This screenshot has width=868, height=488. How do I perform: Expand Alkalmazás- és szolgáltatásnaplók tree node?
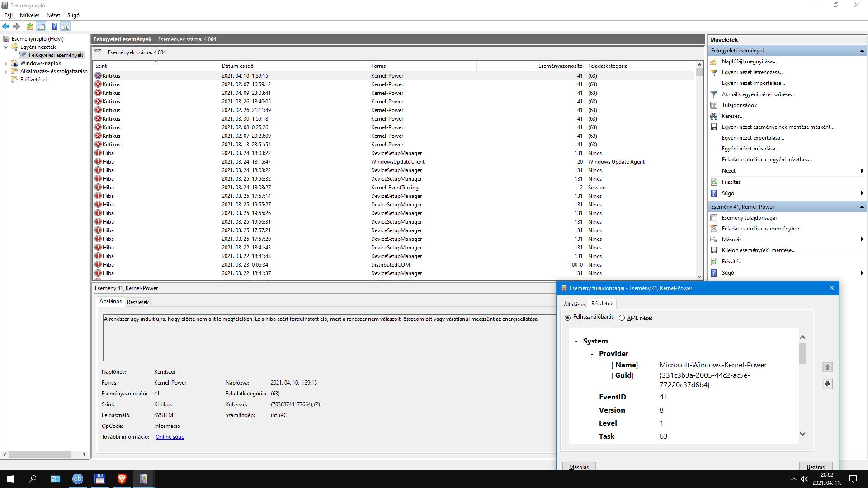coord(5,72)
